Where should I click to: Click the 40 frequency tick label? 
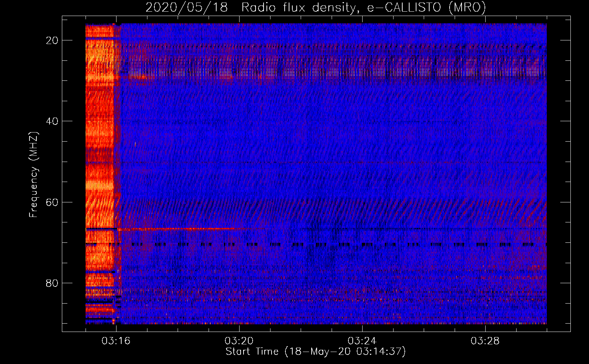pyautogui.click(x=52, y=121)
